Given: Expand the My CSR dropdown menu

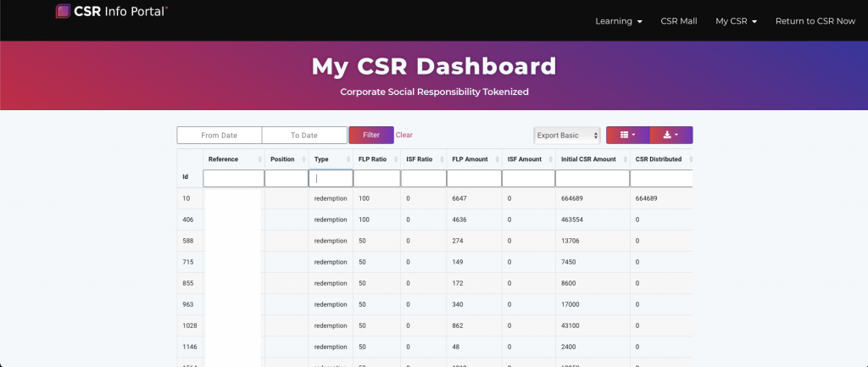Looking at the screenshot, I should click(x=737, y=21).
